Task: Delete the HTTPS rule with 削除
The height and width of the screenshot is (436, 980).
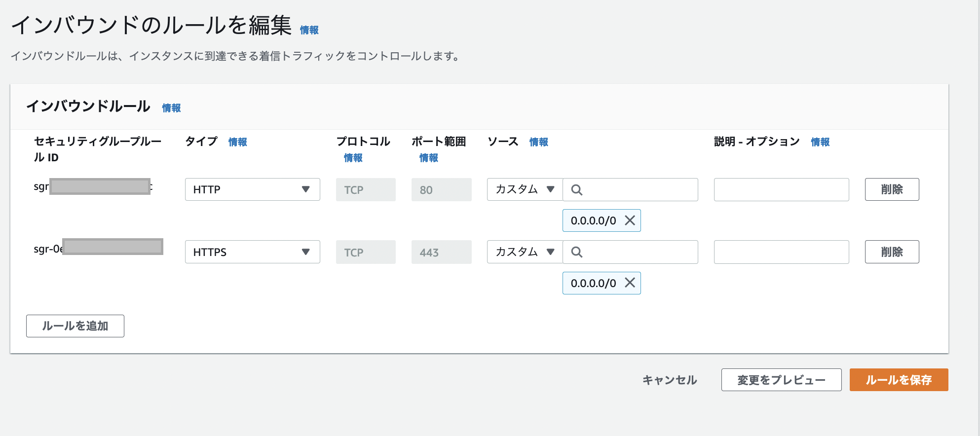Action: 891,252
